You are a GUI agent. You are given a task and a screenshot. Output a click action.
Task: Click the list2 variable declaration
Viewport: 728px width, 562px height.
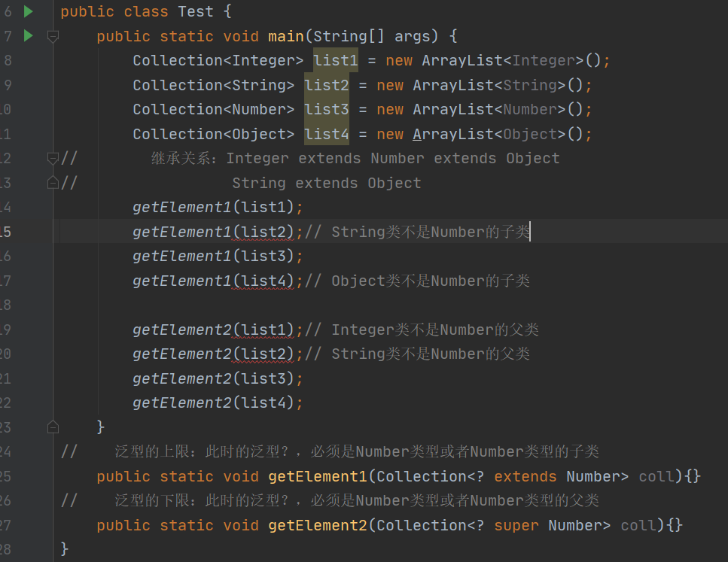(x=327, y=85)
